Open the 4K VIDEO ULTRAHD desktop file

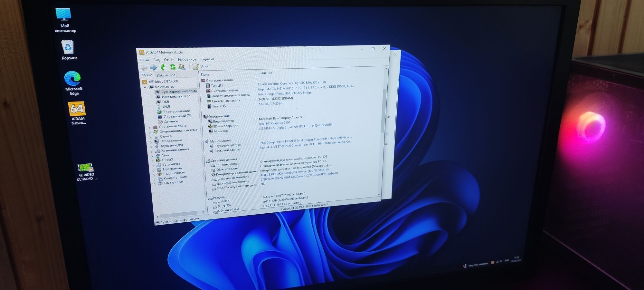(86, 172)
